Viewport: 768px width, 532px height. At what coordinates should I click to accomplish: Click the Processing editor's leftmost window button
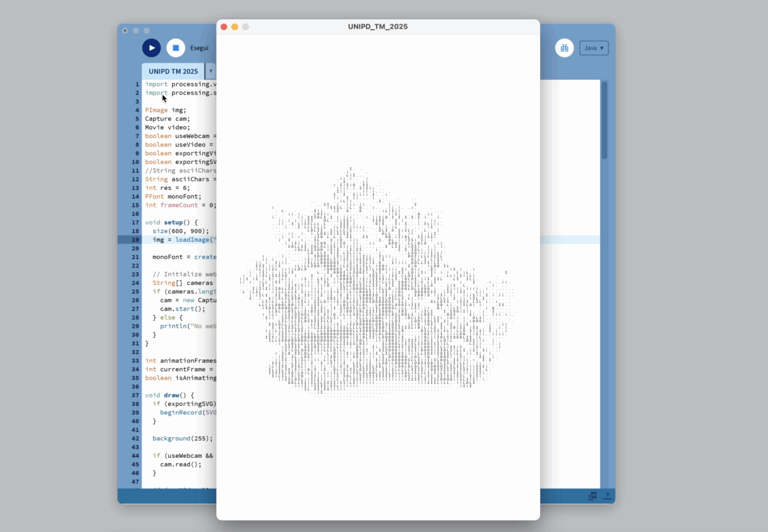tap(125, 30)
